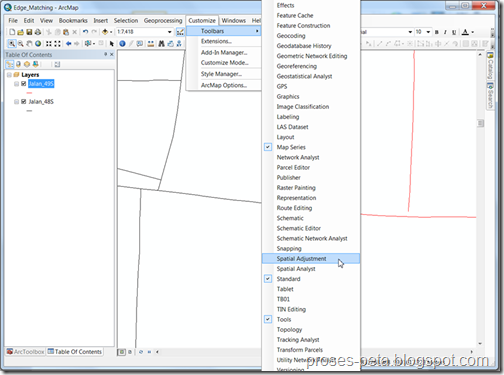This screenshot has height=375, width=504.
Task: Click the Print icon
Action: (x=38, y=32)
